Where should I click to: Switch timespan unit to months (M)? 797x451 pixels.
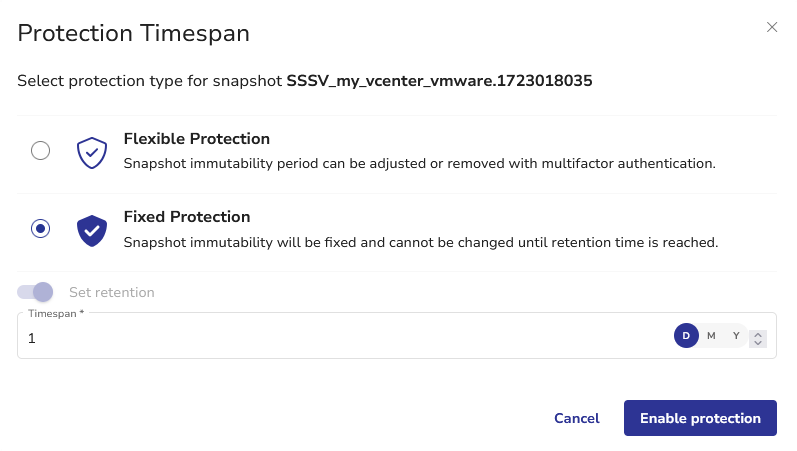click(x=711, y=336)
